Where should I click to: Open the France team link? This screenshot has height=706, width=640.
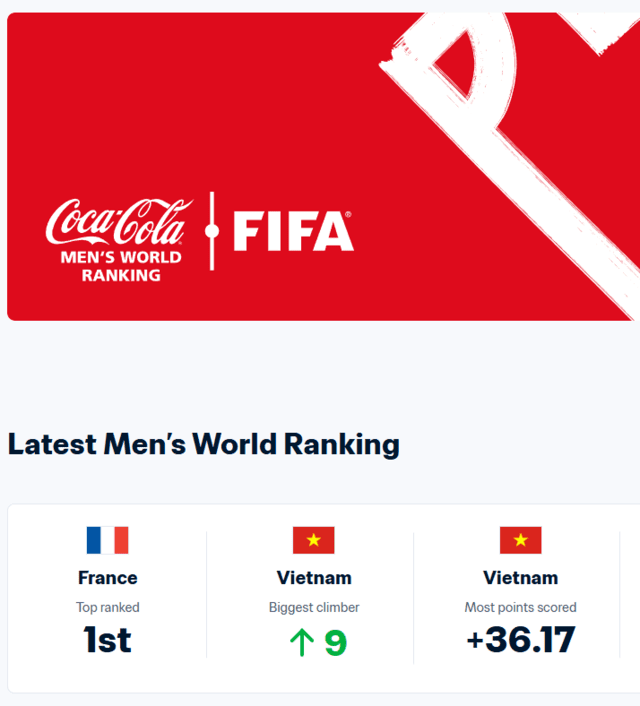click(107, 577)
